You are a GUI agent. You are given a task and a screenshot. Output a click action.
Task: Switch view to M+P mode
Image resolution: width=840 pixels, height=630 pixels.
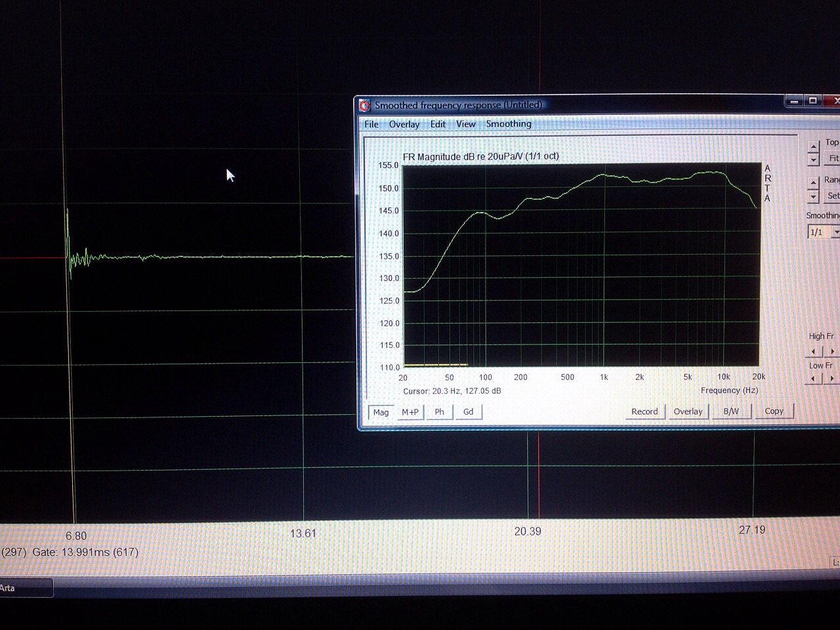[x=410, y=412]
